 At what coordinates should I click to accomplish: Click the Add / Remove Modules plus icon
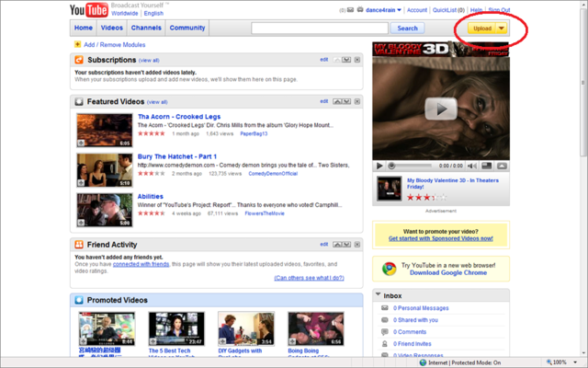(x=77, y=44)
